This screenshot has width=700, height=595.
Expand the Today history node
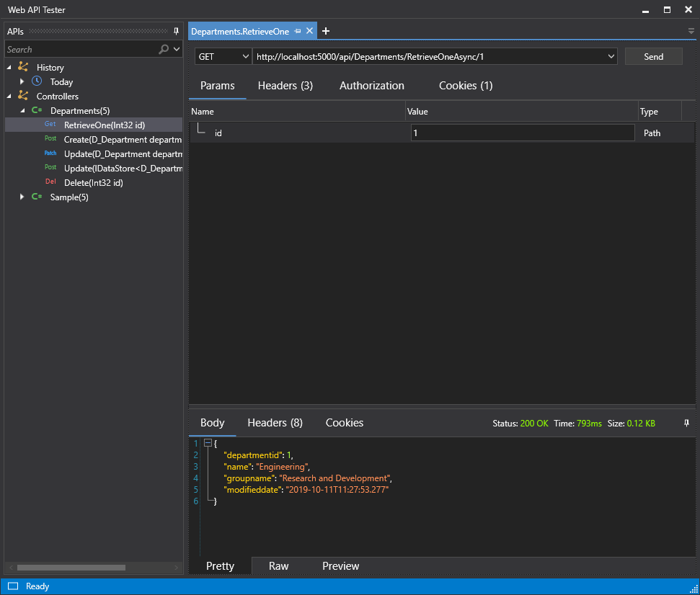tap(22, 81)
